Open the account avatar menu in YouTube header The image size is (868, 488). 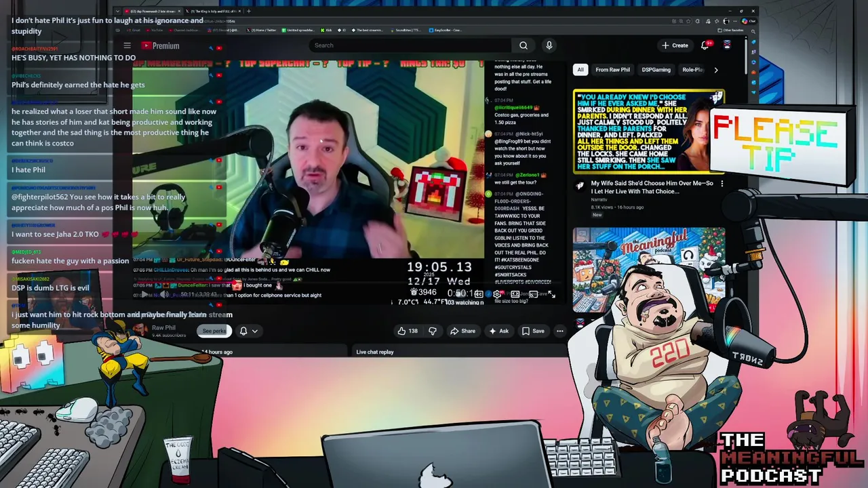(x=727, y=45)
